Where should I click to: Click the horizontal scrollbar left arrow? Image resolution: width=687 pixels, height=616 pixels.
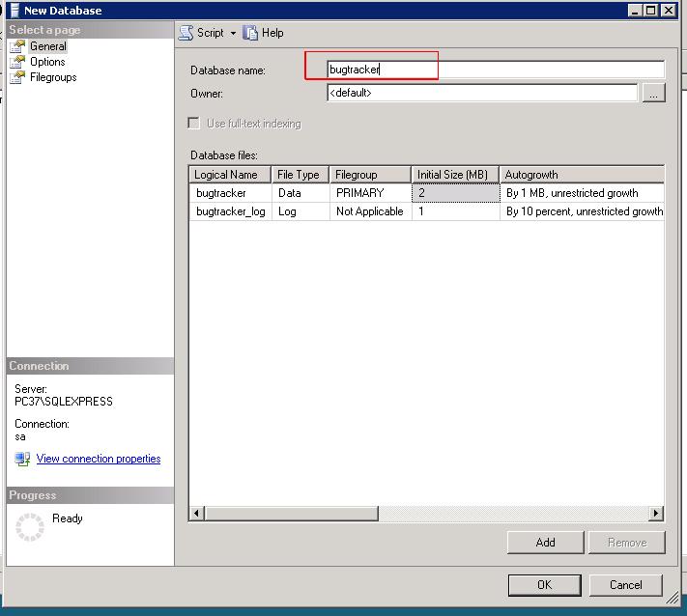(x=197, y=513)
